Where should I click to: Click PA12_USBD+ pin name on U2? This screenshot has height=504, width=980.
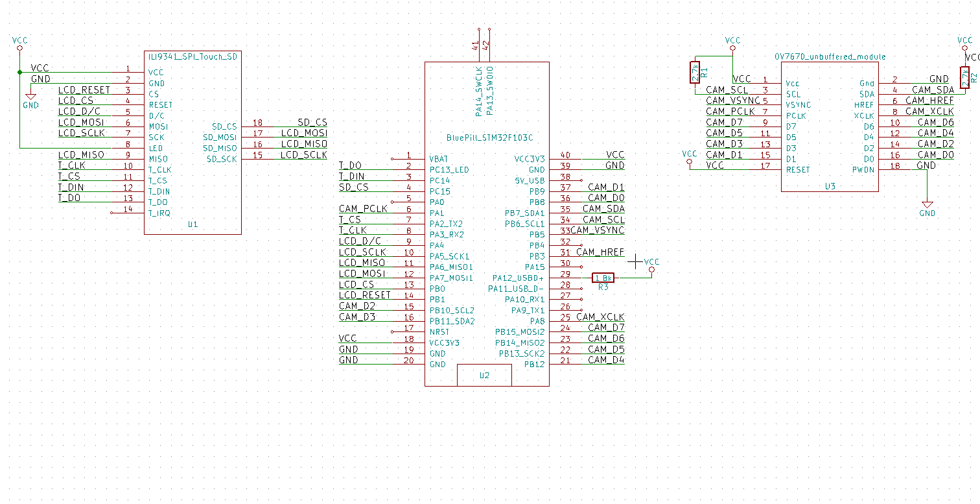pos(519,278)
